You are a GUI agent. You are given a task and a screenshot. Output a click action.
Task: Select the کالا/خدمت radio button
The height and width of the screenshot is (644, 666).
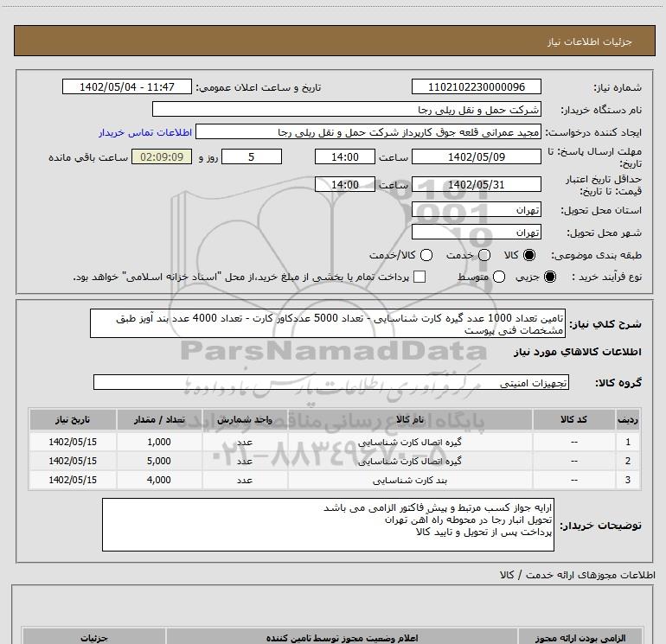[426, 255]
